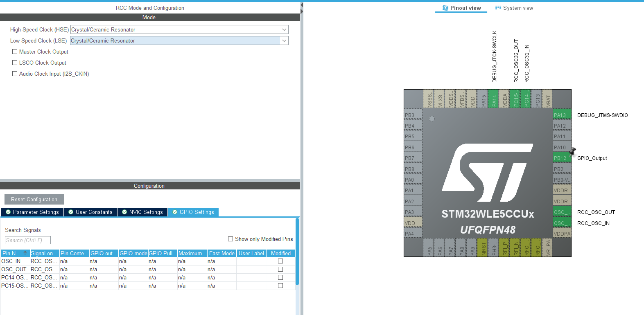The width and height of the screenshot is (644, 315).
Task: Select pin PA11 on the chip
Action: (562, 137)
